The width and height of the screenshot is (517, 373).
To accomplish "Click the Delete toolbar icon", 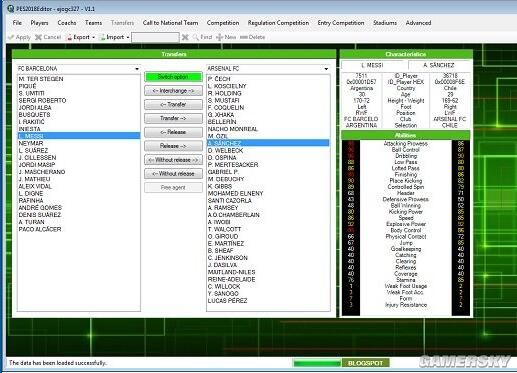I will [x=244, y=37].
